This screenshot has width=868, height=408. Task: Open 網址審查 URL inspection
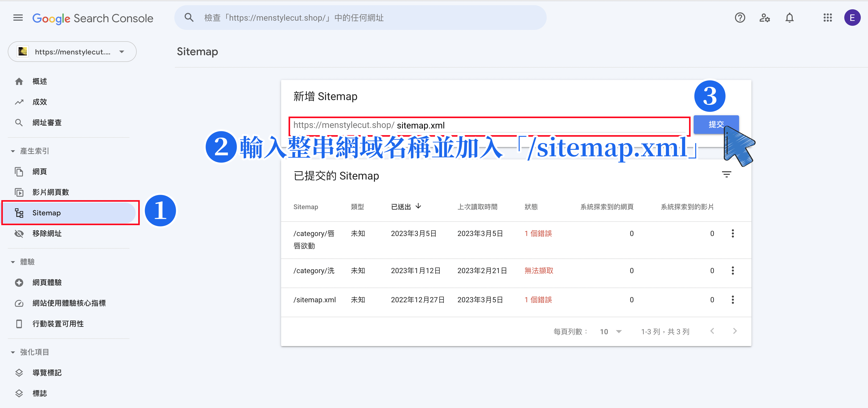(x=47, y=123)
